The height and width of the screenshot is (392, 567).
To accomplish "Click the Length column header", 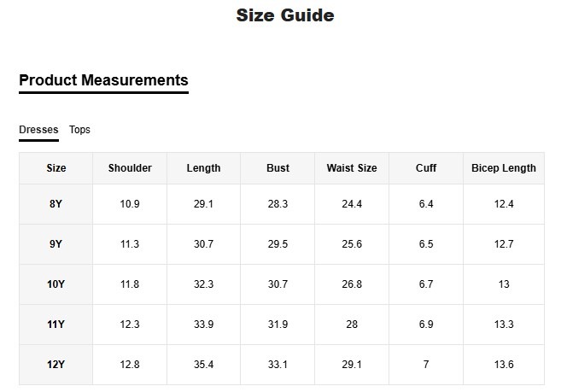I will tap(203, 168).
